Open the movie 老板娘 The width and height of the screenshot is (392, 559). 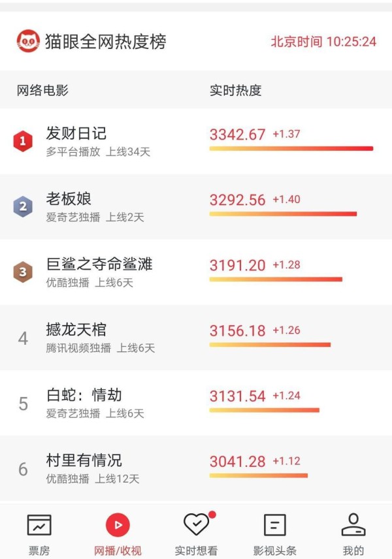point(69,199)
